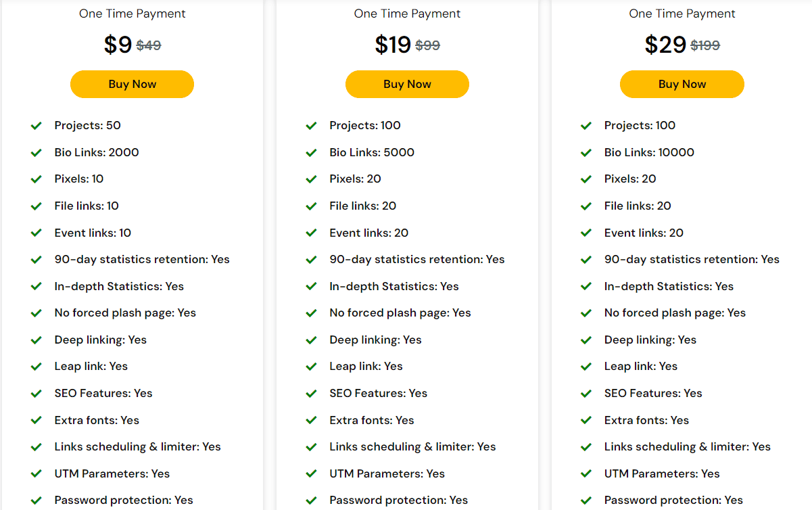812x510 pixels.
Task: Click checkmark next to Pixels: 10
Action: point(37,179)
